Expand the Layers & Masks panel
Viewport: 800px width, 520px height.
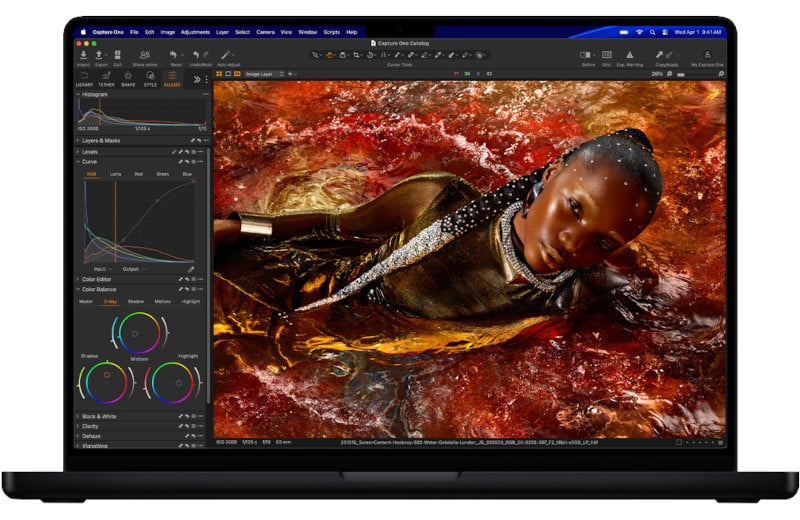(x=78, y=140)
